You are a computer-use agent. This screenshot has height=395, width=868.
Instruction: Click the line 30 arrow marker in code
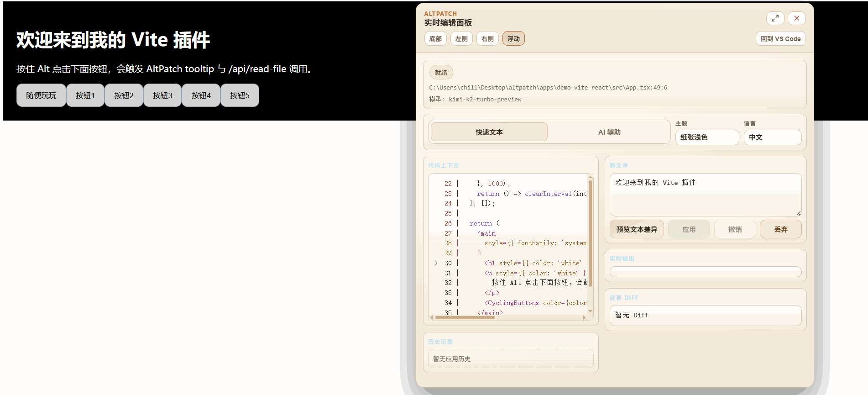[435, 263]
